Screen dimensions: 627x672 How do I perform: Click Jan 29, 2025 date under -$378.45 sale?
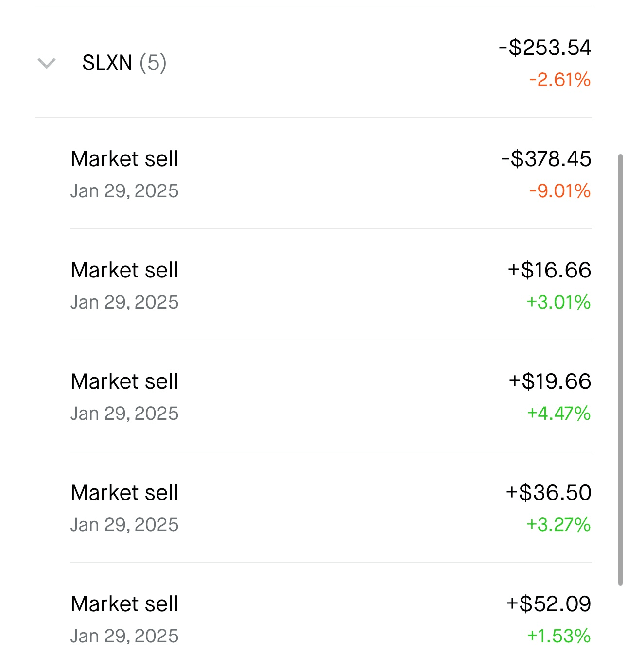click(x=124, y=191)
